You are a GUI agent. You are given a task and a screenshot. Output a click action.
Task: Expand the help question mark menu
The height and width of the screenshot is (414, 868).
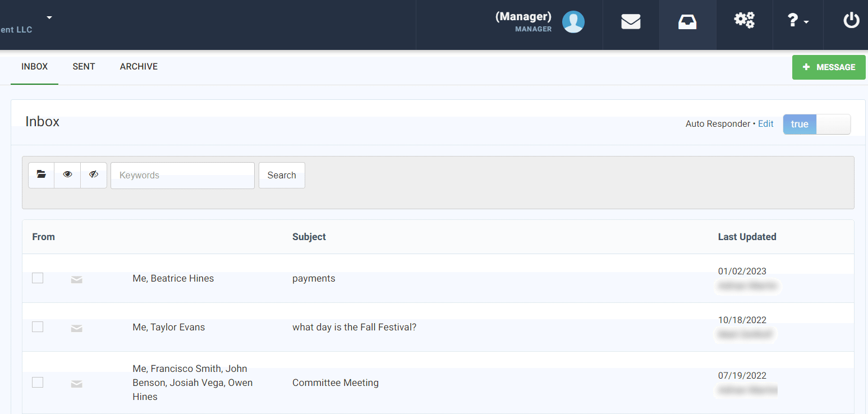point(798,21)
